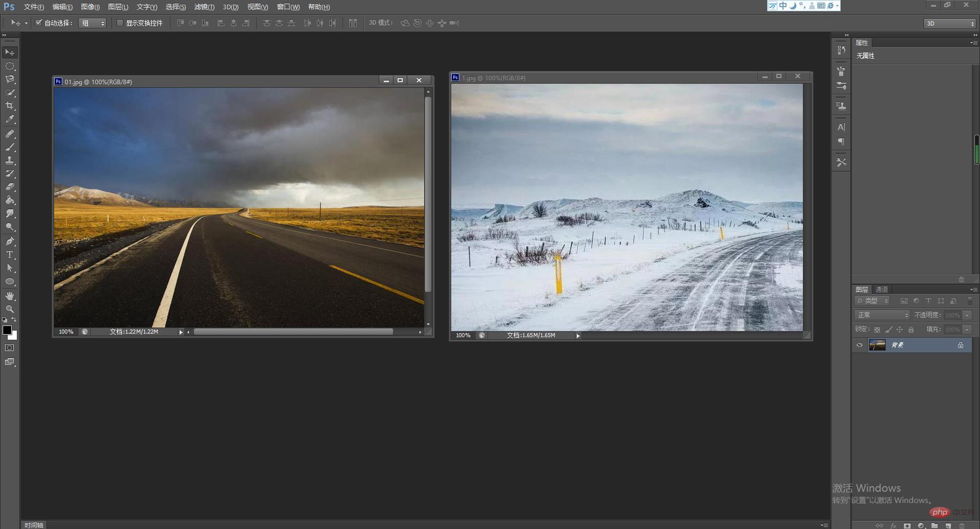The image size is (980, 529).
Task: Select the Path Selection arrow tool
Action: [10, 268]
